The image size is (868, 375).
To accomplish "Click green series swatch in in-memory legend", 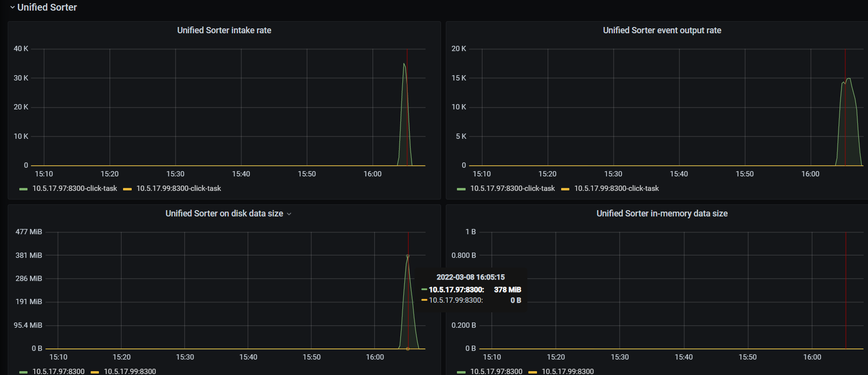I will point(461,372).
